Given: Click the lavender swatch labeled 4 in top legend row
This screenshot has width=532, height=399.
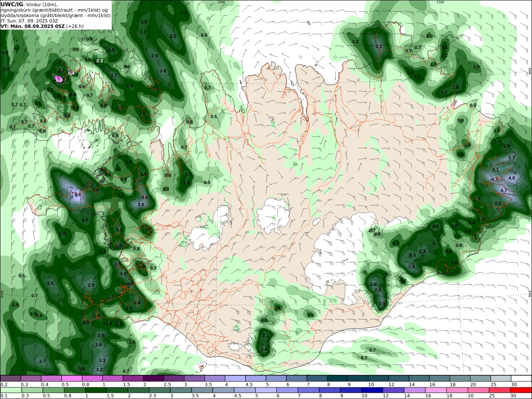Looking at the screenshot, I should point(235,379).
